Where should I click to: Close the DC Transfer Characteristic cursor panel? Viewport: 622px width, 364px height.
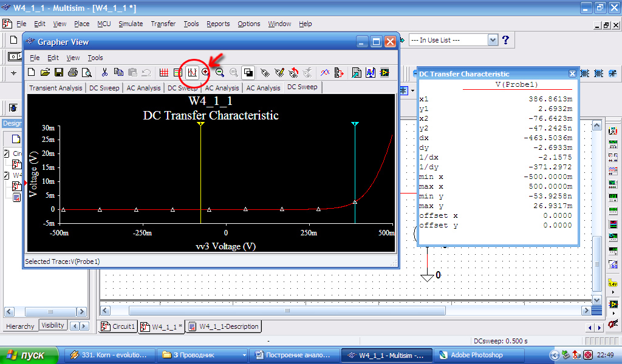click(x=572, y=73)
